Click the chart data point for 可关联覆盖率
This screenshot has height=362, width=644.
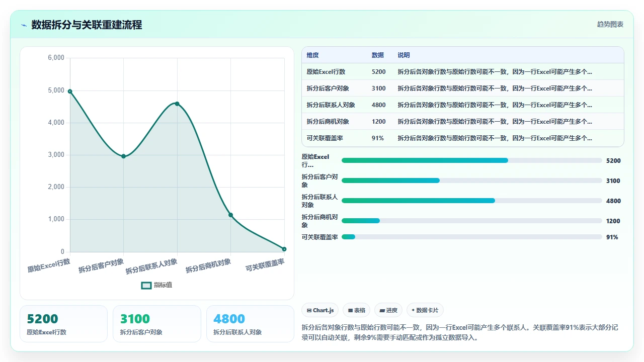[x=284, y=249]
